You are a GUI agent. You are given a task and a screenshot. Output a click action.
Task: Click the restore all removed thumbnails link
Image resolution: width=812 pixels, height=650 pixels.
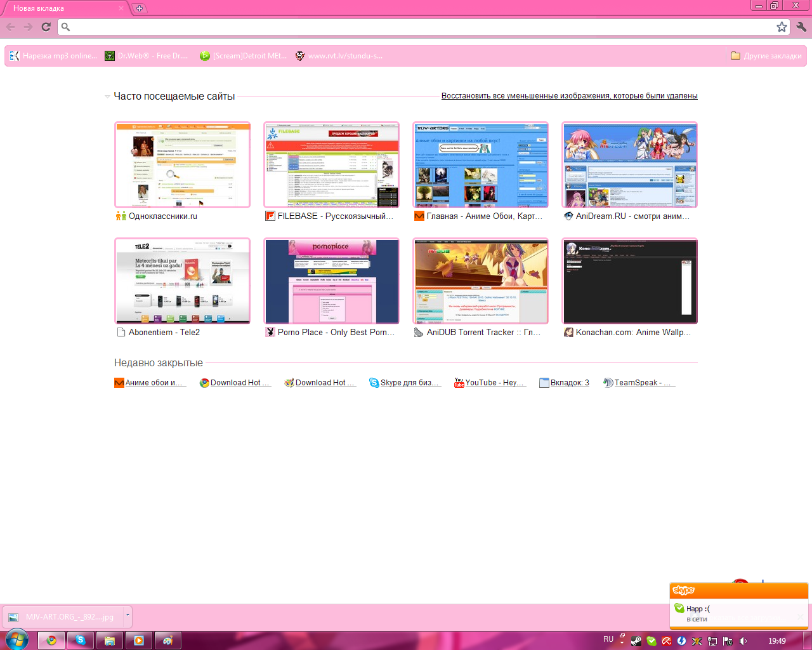569,96
